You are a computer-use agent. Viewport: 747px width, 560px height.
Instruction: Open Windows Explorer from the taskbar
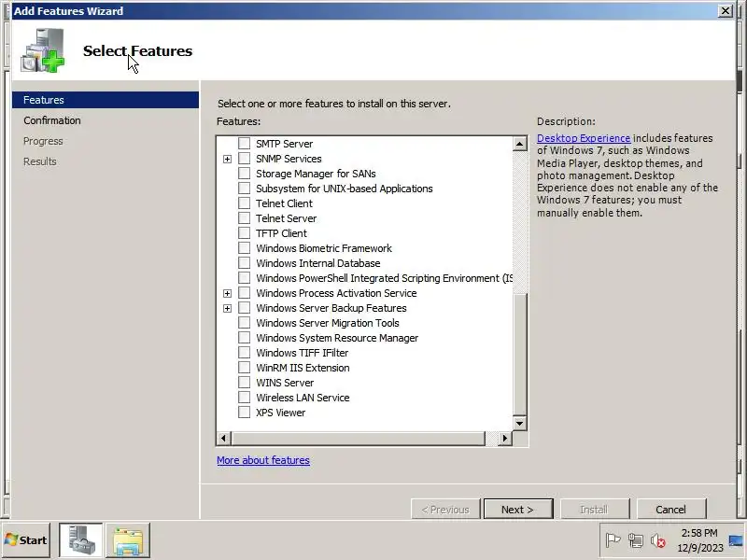point(128,540)
